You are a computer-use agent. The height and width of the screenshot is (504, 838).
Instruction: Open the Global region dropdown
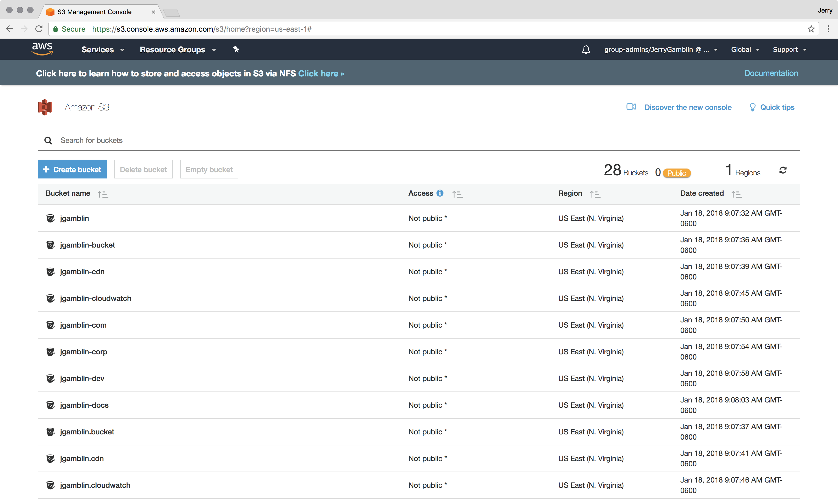click(x=745, y=49)
